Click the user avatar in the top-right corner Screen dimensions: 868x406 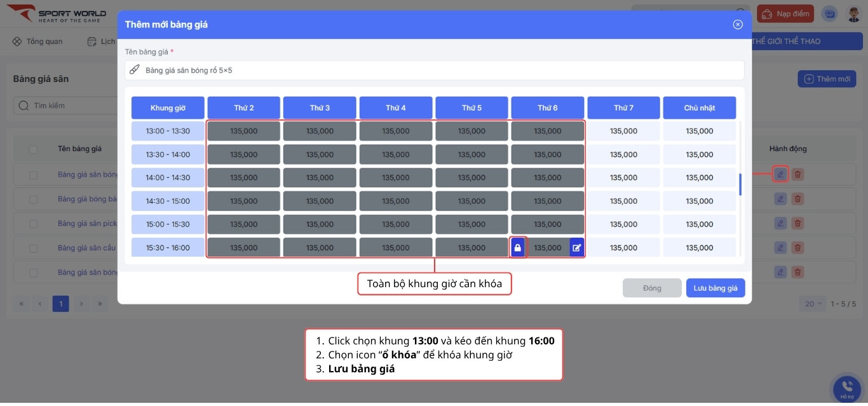853,14
